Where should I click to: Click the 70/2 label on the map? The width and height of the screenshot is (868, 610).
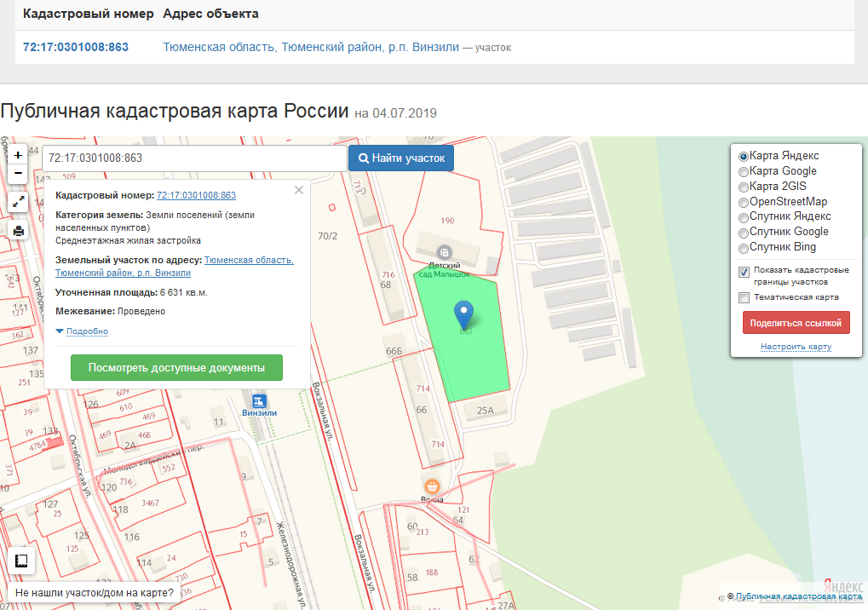pos(327,236)
